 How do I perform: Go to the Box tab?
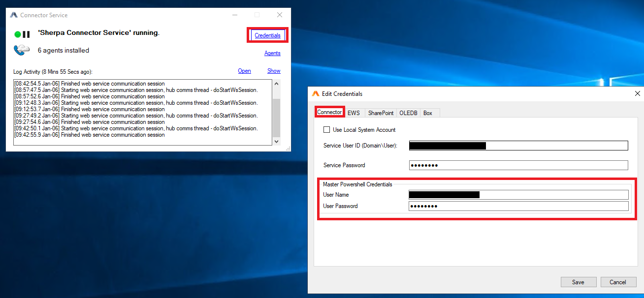click(x=428, y=113)
